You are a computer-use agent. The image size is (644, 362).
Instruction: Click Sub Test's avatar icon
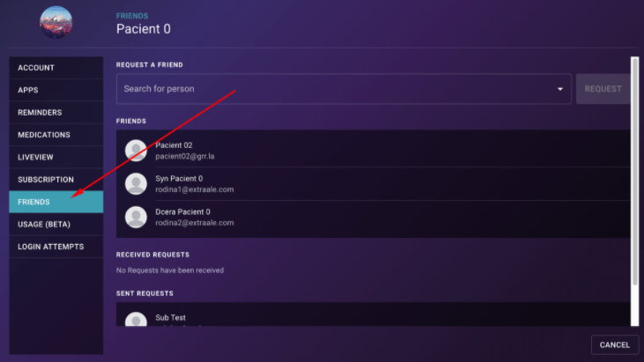(x=136, y=320)
